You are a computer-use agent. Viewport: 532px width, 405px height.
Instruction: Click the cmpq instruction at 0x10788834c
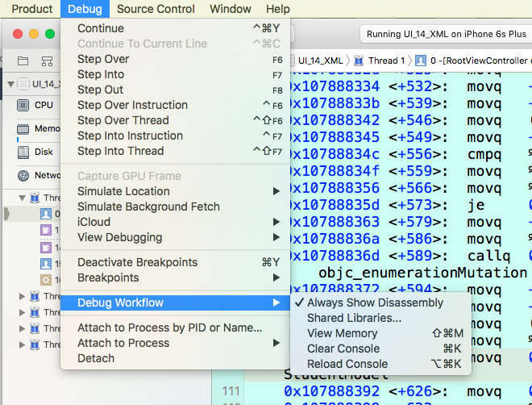484,154
